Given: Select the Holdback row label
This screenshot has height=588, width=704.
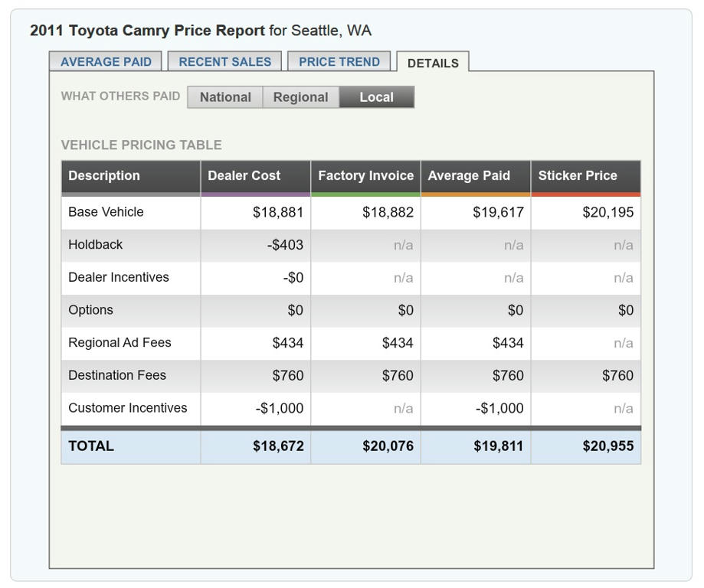Looking at the screenshot, I should (x=95, y=245).
